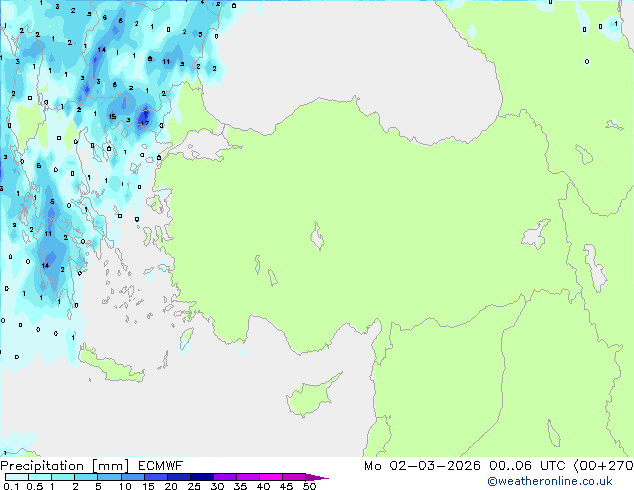Pick the 1–2 mm legend color box
The image size is (634, 490).
tap(63, 477)
